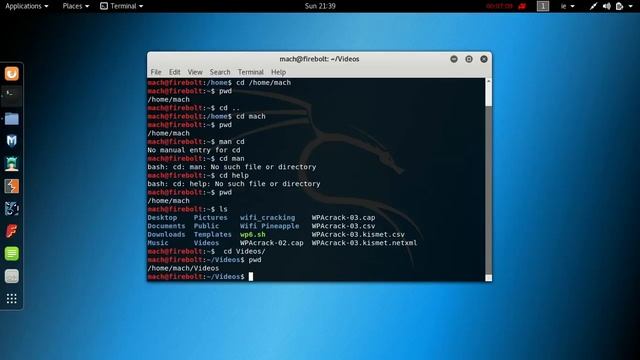The height and width of the screenshot is (360, 640).
Task: Click Public in the ls listing
Action: click(206, 226)
